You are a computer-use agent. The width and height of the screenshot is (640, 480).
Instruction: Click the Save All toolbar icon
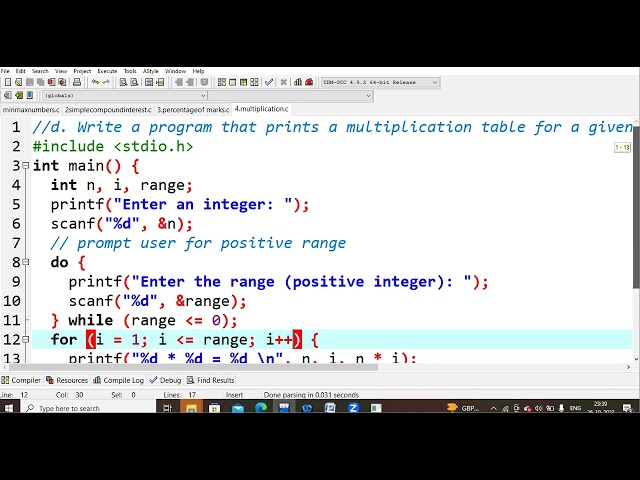click(40, 82)
